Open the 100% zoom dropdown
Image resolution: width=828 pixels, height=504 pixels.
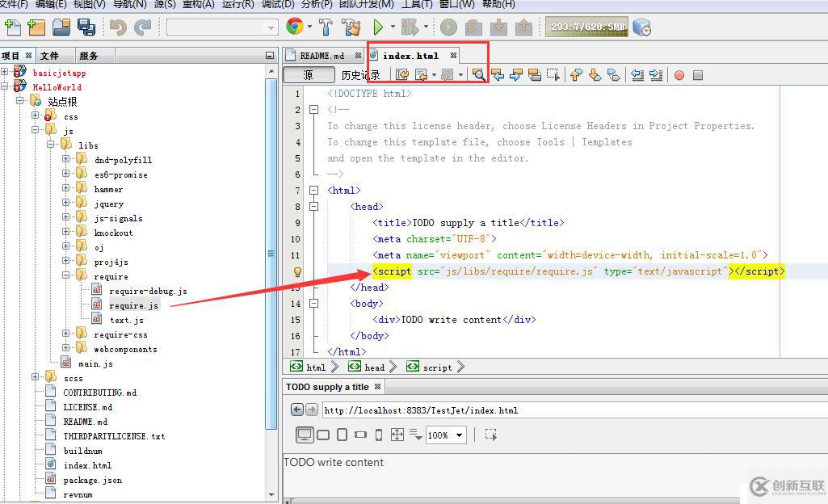pos(460,435)
